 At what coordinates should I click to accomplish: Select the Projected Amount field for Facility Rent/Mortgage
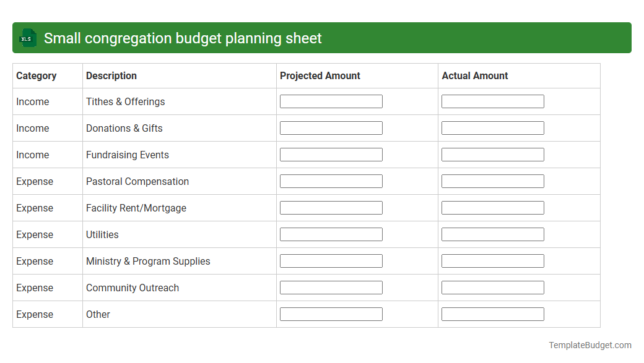(331, 207)
